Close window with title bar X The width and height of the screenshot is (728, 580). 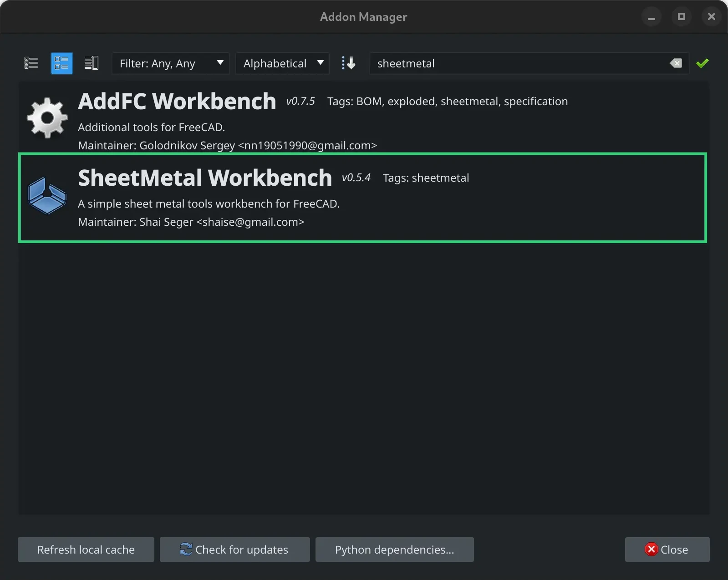click(711, 17)
